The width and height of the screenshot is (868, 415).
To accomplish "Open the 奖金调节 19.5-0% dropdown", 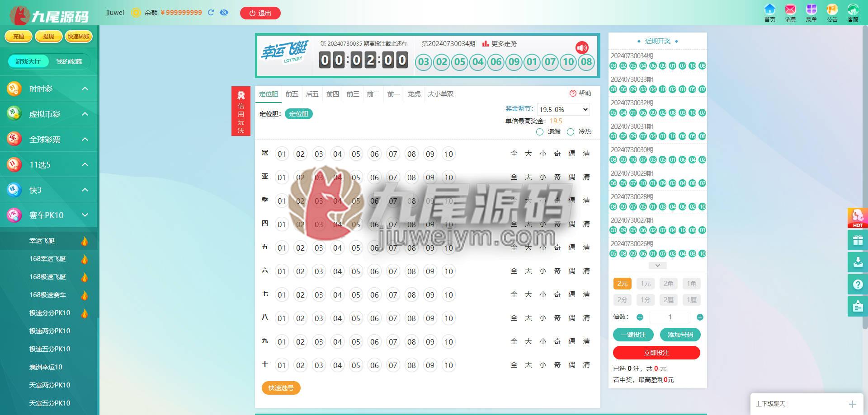I will click(563, 109).
